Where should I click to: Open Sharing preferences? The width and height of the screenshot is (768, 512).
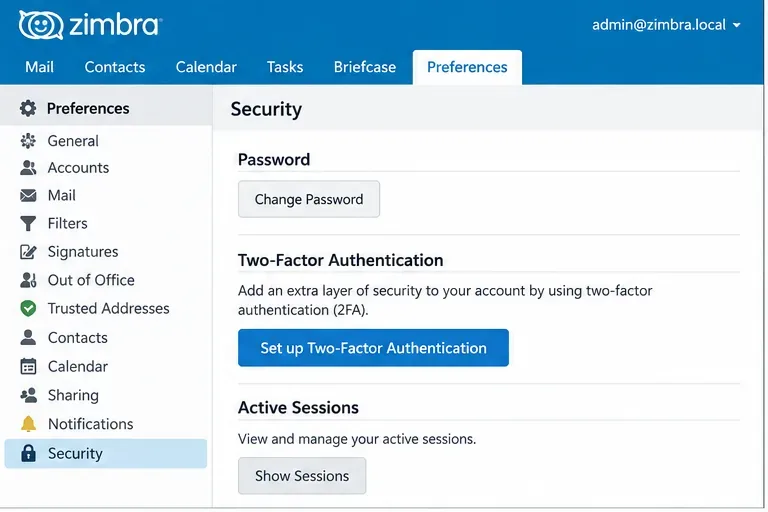click(x=73, y=395)
